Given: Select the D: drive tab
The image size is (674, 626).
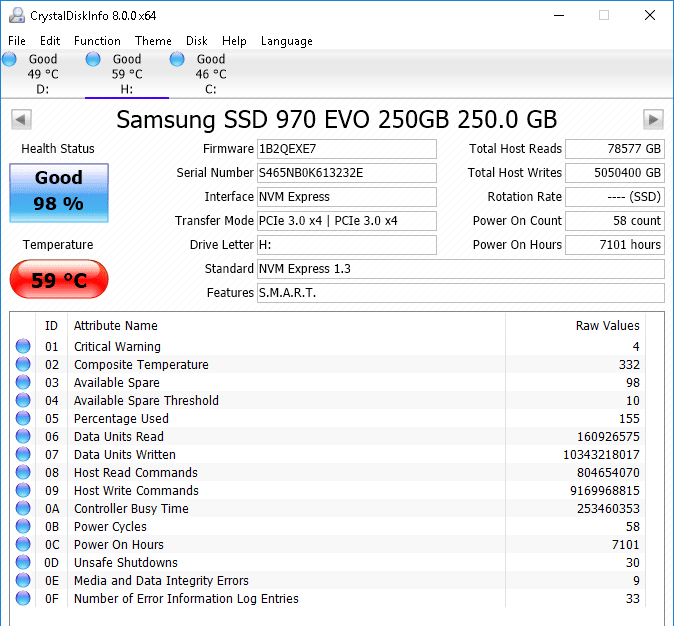Looking at the screenshot, I should click(43, 74).
